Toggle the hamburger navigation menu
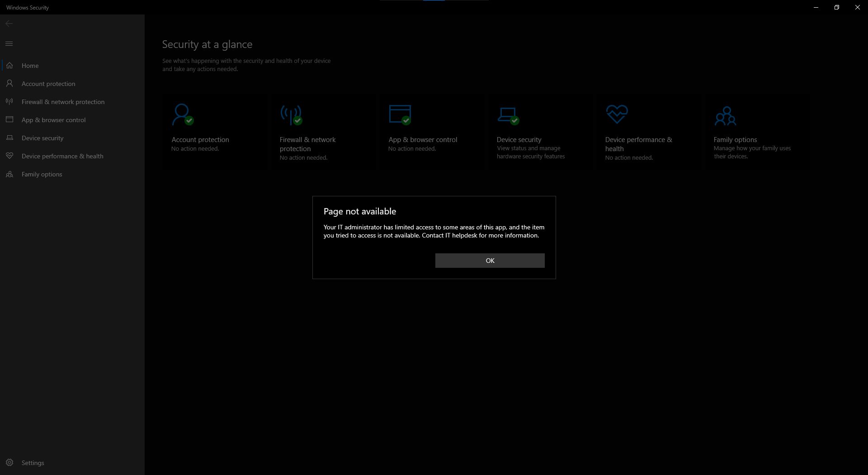868x475 pixels. [9, 43]
